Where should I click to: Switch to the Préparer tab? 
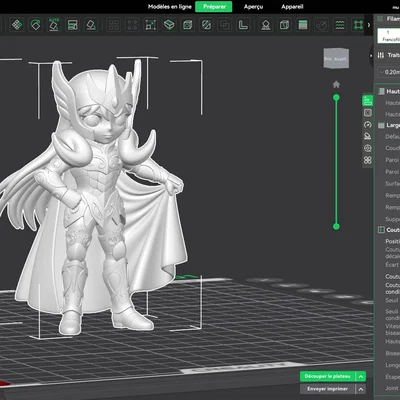(214, 7)
